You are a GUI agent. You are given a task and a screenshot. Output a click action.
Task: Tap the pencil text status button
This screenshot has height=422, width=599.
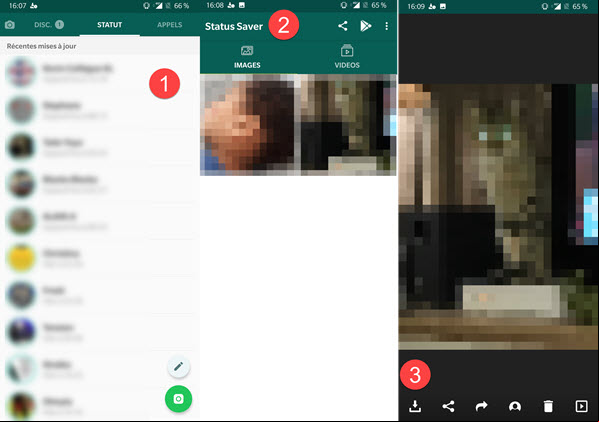coord(178,367)
